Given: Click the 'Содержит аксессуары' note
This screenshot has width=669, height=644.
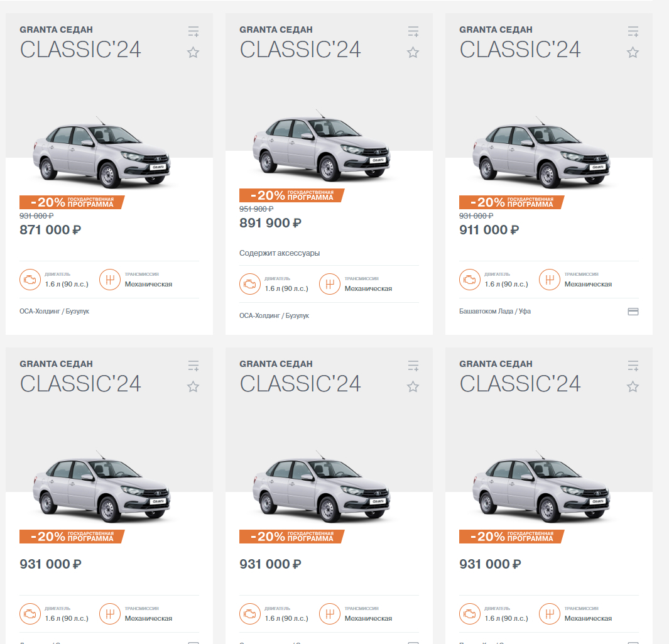Looking at the screenshot, I should pos(280,253).
